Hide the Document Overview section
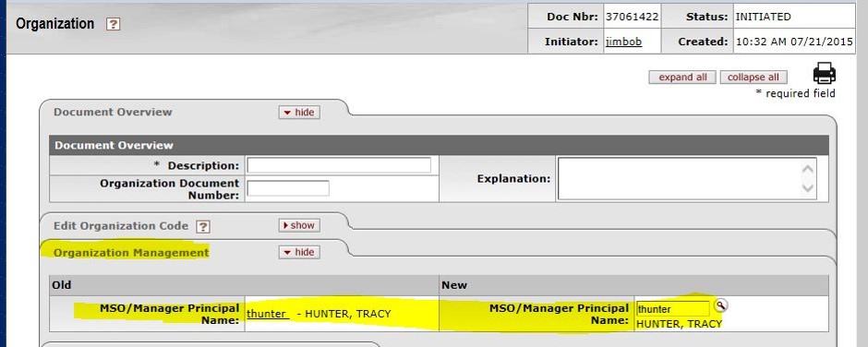The image size is (868, 347). pos(299,113)
